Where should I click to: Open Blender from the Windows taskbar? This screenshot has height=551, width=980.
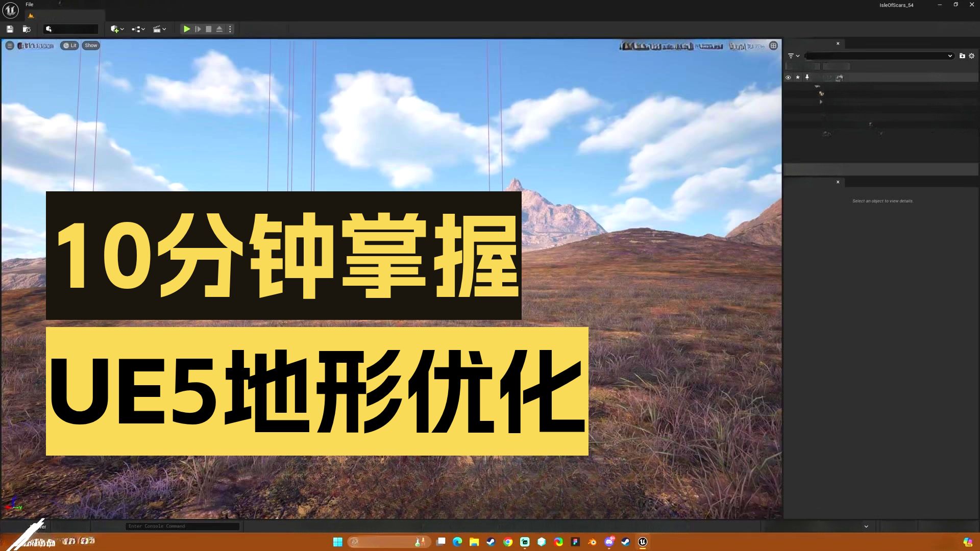(x=592, y=542)
